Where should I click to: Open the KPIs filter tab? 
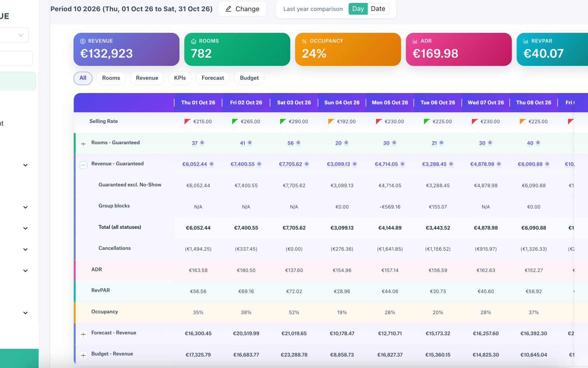pyautogui.click(x=180, y=78)
